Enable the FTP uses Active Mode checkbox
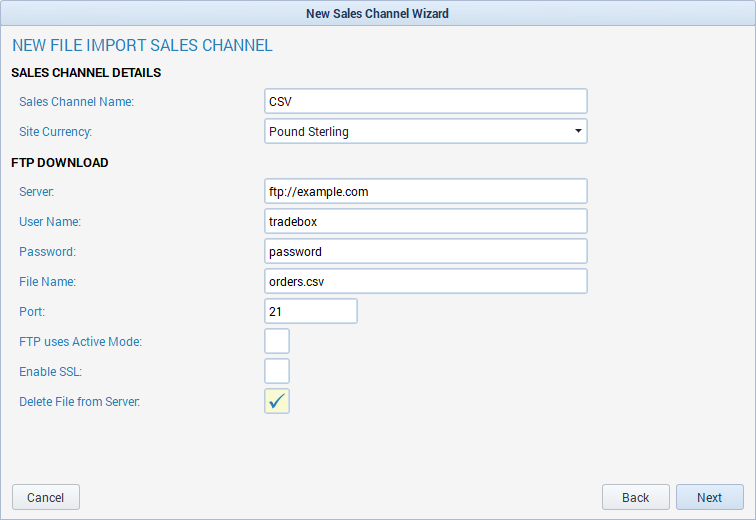Viewport: 756px width, 520px height. pos(277,341)
